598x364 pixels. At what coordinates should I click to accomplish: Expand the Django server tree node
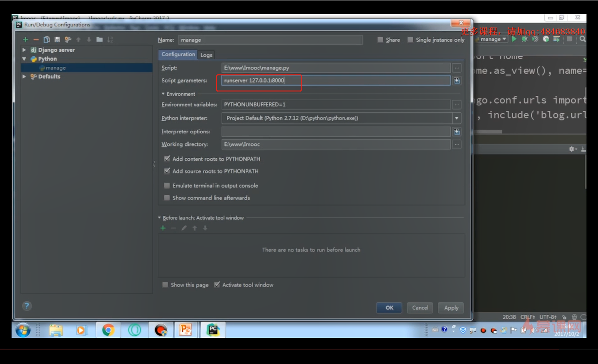(x=24, y=50)
